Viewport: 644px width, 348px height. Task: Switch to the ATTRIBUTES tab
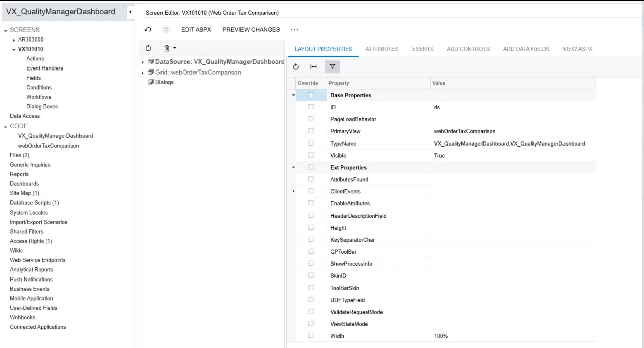click(382, 49)
